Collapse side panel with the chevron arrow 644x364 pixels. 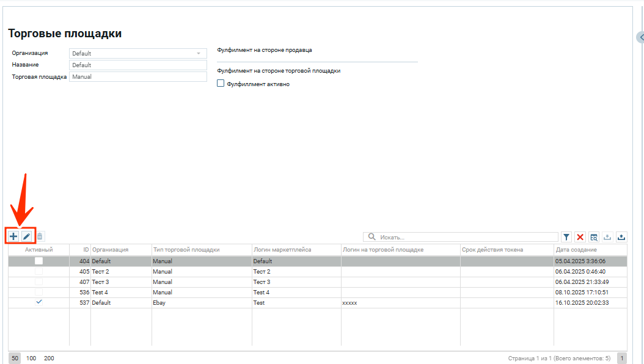[x=640, y=38]
